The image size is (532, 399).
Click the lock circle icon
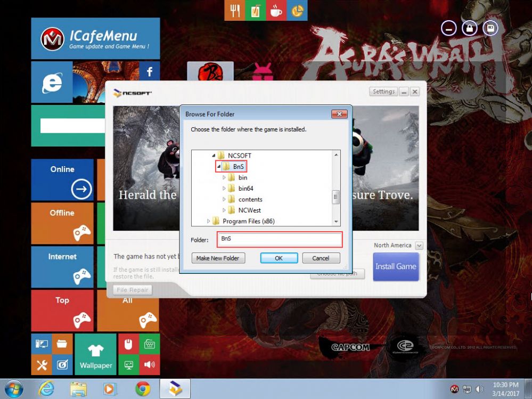pos(470,29)
